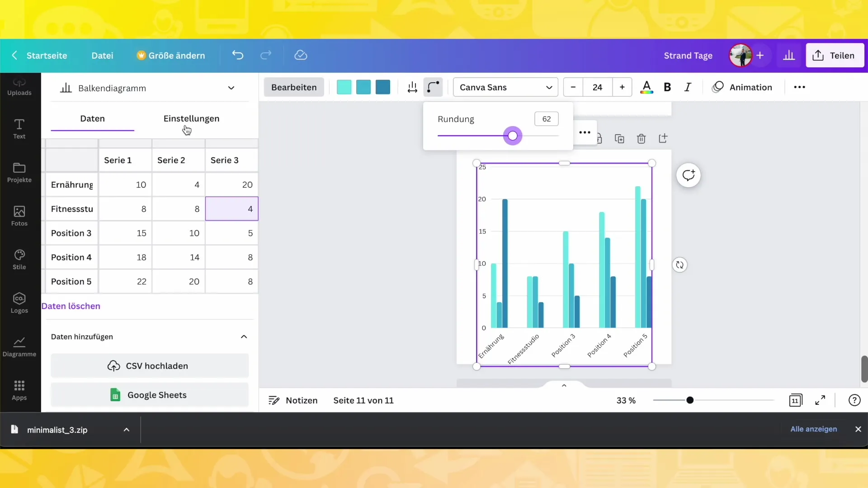The width and height of the screenshot is (868, 488).
Task: Add a comment to the chart
Action: tap(689, 175)
